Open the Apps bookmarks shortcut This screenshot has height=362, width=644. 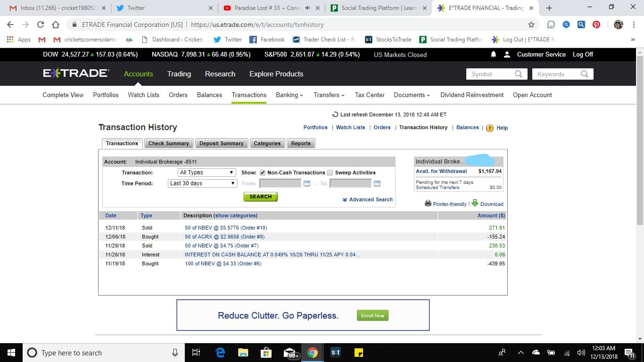point(19,40)
